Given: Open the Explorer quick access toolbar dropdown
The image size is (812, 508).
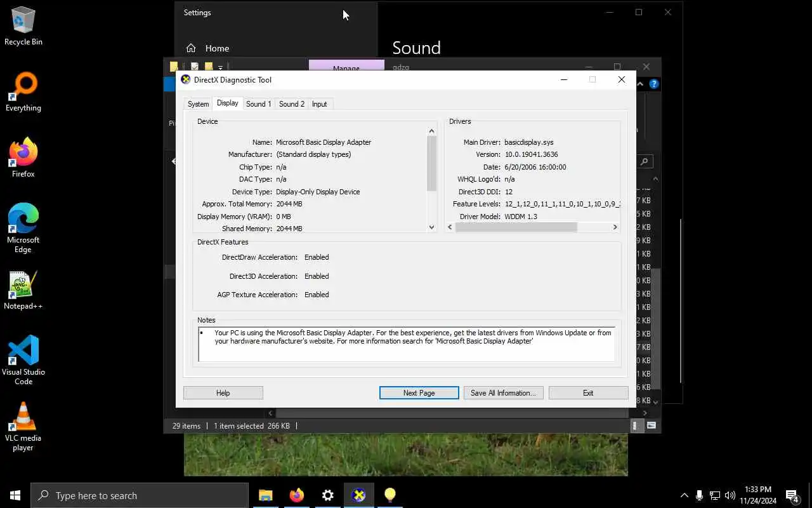Looking at the screenshot, I should (x=220, y=67).
